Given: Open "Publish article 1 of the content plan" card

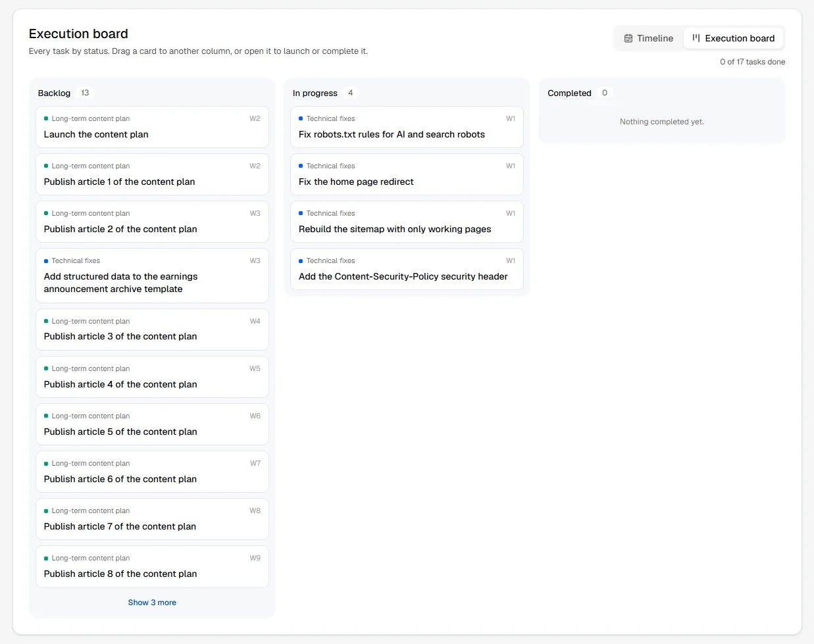Looking at the screenshot, I should click(x=152, y=174).
